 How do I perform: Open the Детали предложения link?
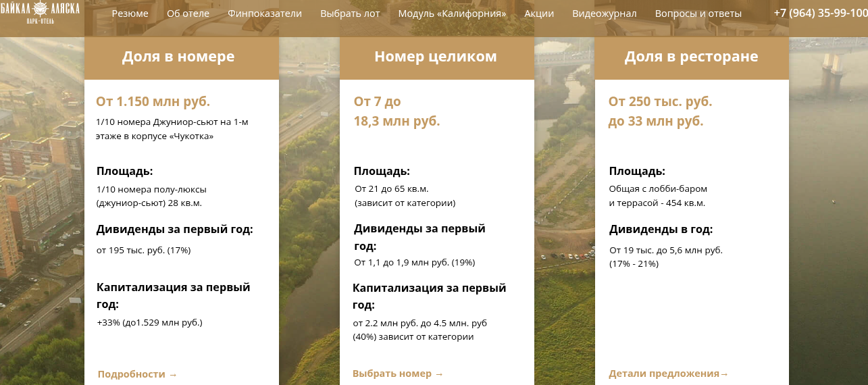tap(669, 374)
